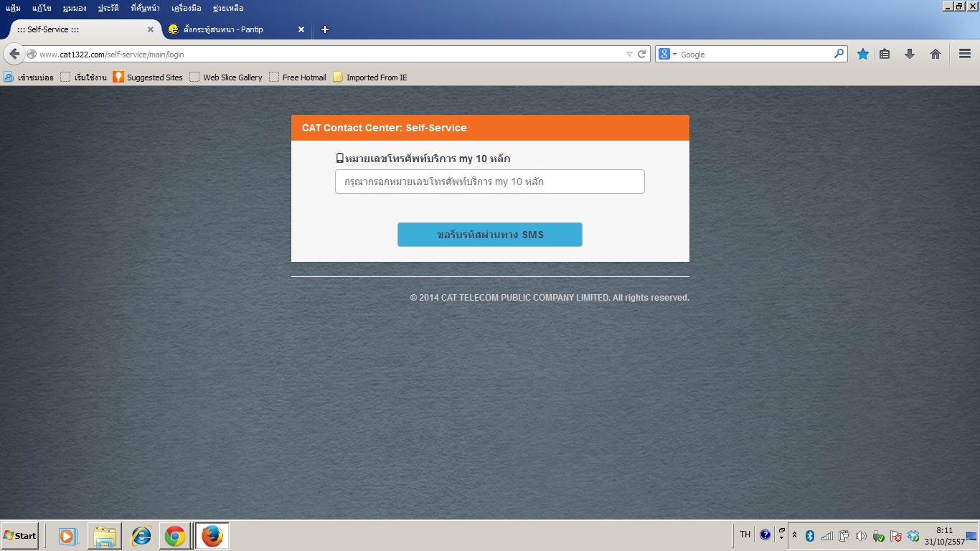Open the เครื่องมือ menu
This screenshot has height=551, width=980.
pyautogui.click(x=187, y=8)
